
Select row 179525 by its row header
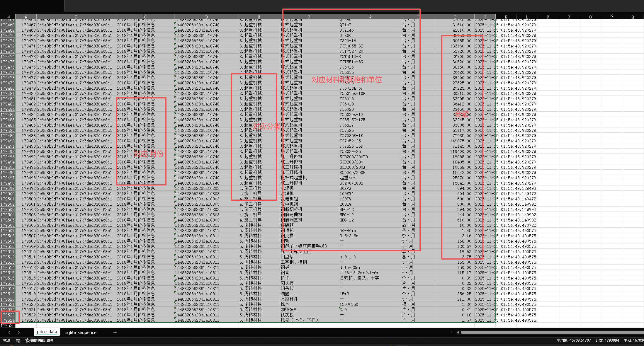pos(8,325)
